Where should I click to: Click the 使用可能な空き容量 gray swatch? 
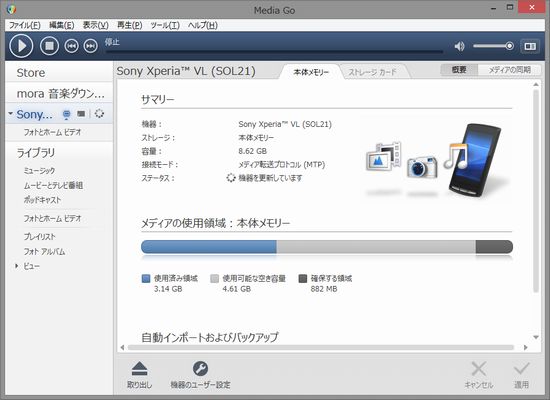click(214, 279)
